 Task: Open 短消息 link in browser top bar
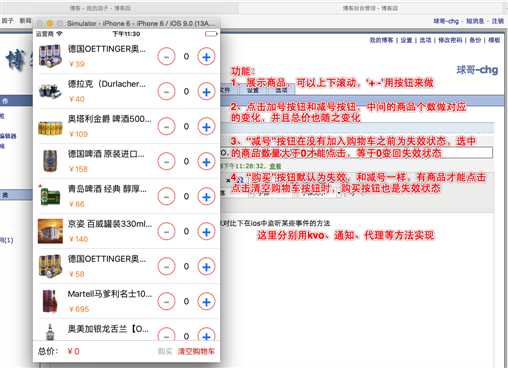click(x=475, y=21)
